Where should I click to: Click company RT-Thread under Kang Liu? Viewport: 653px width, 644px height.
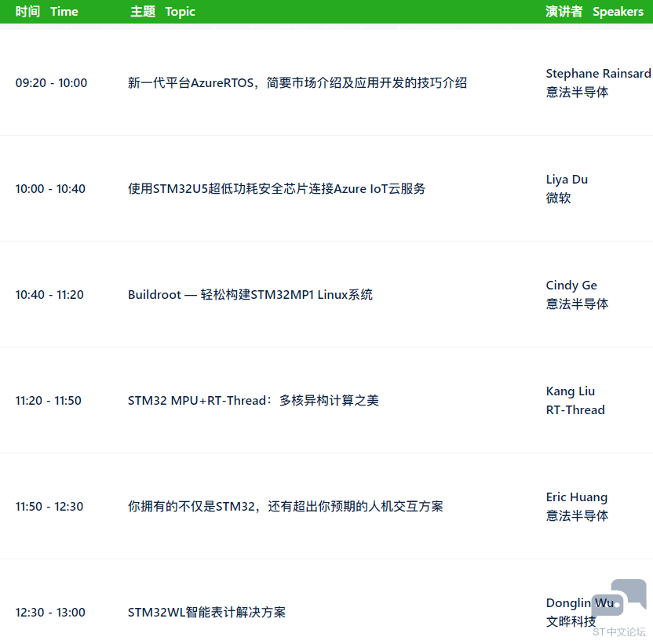tap(575, 410)
